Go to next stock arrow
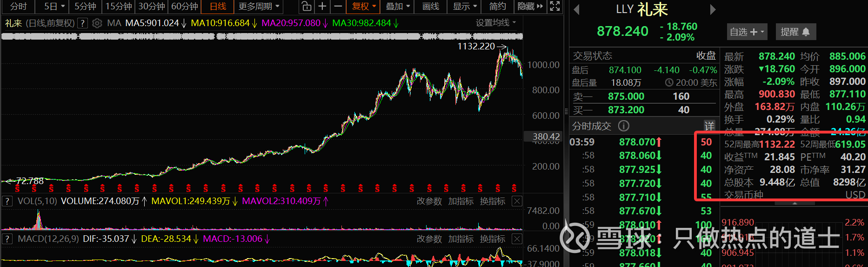The width and height of the screenshot is (868, 267). [713, 9]
